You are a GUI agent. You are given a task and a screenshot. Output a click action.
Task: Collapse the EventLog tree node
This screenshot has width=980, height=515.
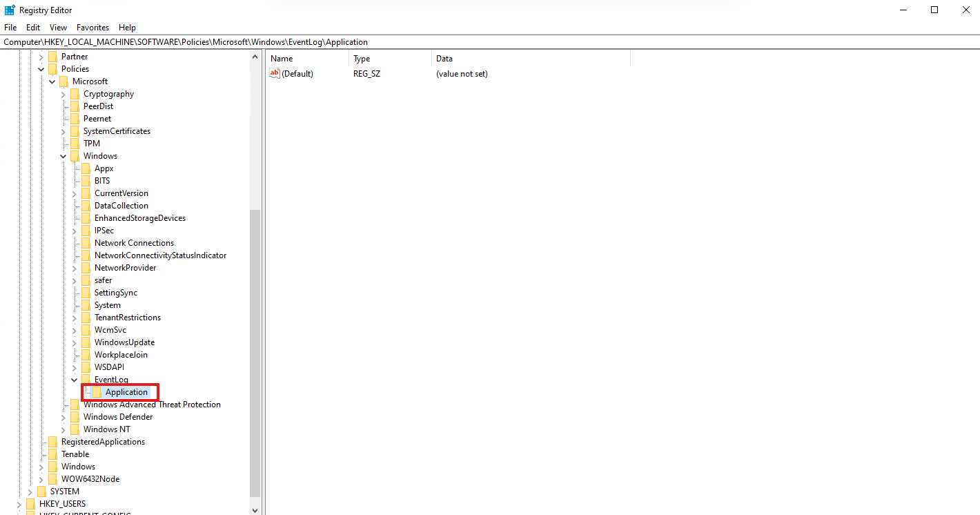[75, 380]
